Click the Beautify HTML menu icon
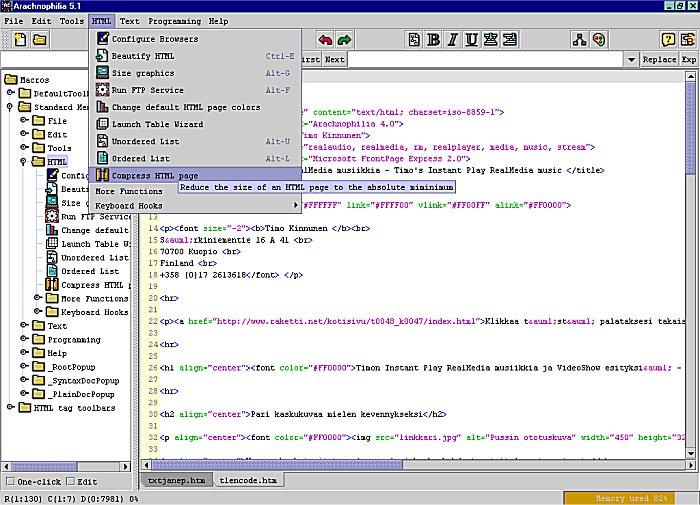 point(102,55)
